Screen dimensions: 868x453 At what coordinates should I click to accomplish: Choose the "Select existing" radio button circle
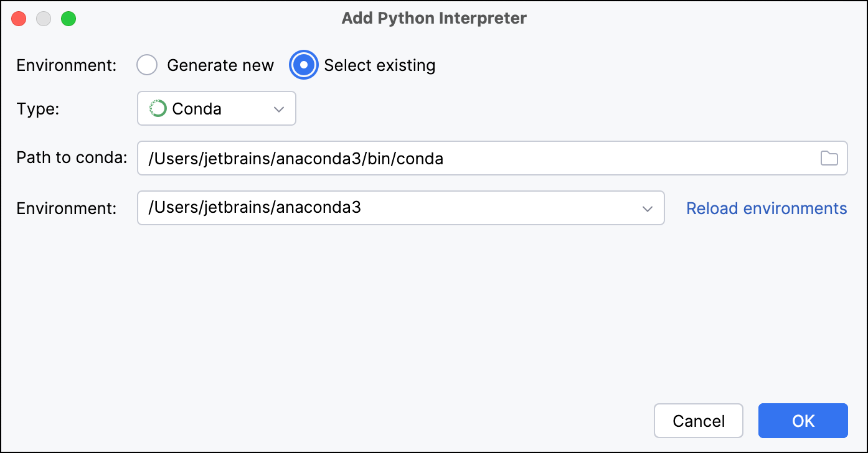tap(304, 65)
